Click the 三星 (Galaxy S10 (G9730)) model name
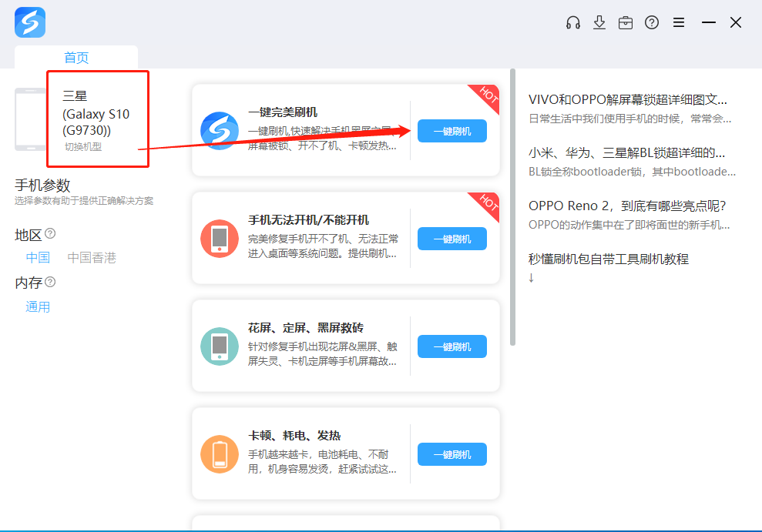 (96, 113)
